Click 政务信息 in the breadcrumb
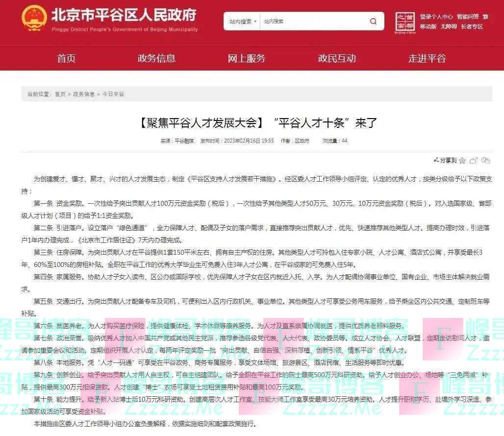This screenshot has height=436, width=504. (84, 94)
